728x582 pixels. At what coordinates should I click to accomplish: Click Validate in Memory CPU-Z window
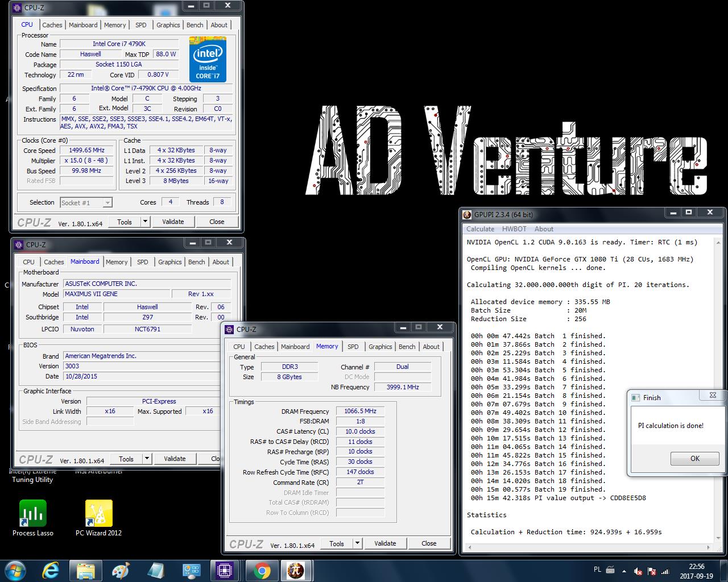click(x=385, y=543)
